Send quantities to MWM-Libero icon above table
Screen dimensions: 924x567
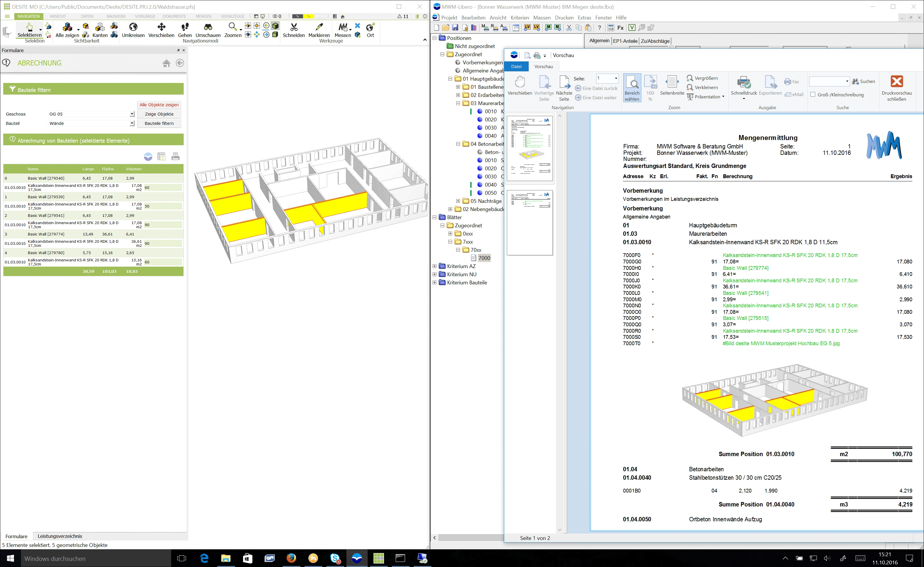(148, 157)
